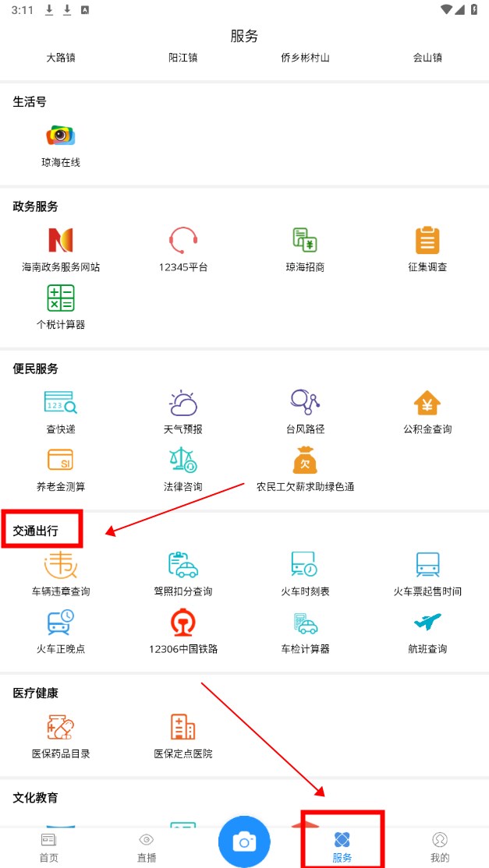This screenshot has height=868, width=489.
Task: Open 海南政务服务网站 icon
Action: pyautogui.click(x=61, y=240)
